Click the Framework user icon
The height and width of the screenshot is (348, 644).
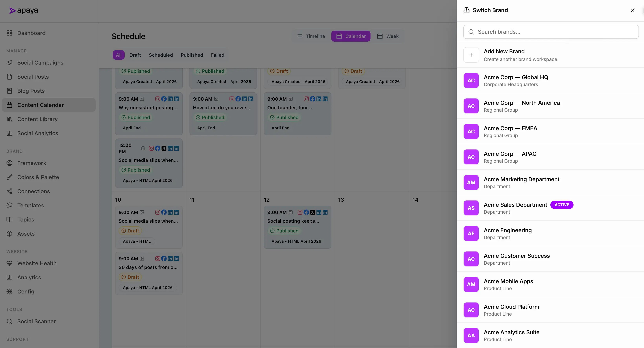pos(9,163)
